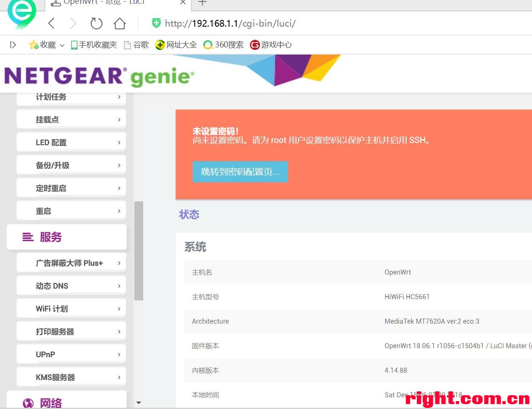
Task: Open the 动态 DNS menu item
Action: coord(71,286)
